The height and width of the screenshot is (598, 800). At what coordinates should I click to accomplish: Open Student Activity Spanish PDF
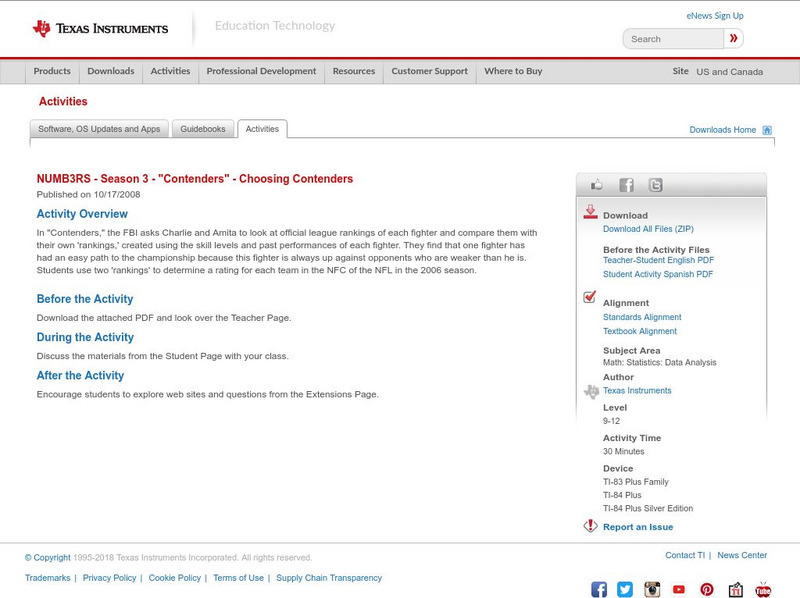pos(658,274)
